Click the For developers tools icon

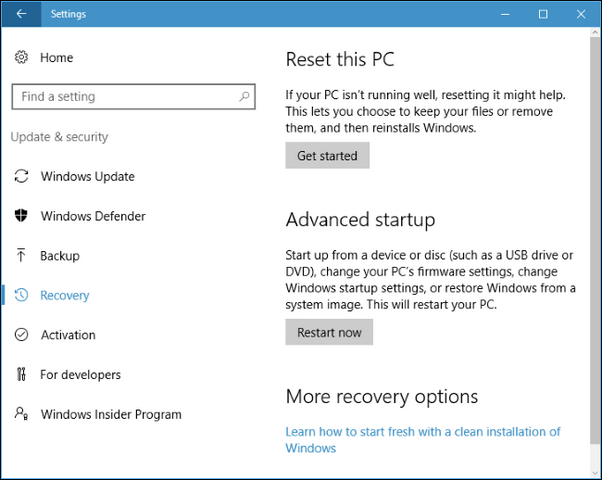click(x=21, y=374)
